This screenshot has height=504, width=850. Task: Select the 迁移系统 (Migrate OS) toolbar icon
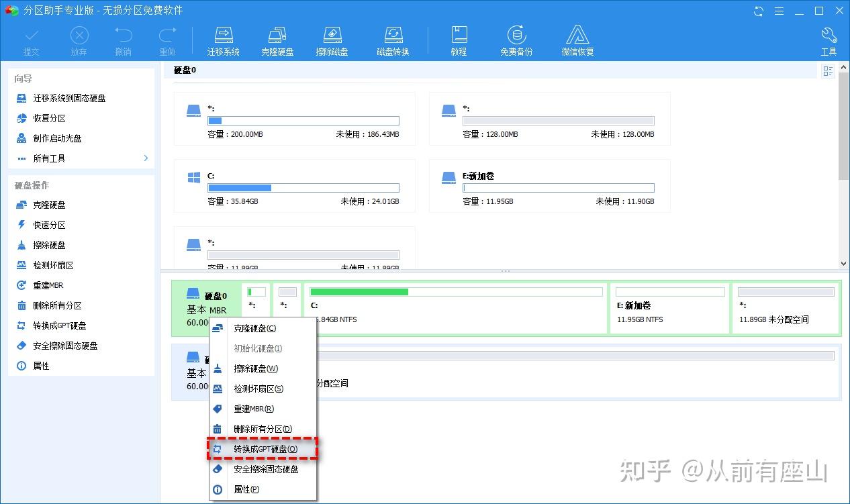[224, 39]
